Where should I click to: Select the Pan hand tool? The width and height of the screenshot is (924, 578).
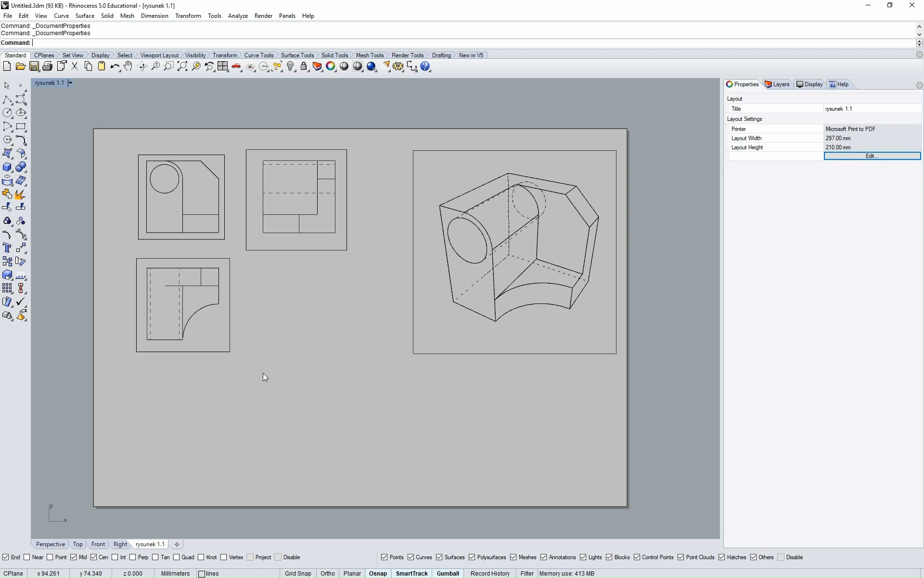coord(128,66)
